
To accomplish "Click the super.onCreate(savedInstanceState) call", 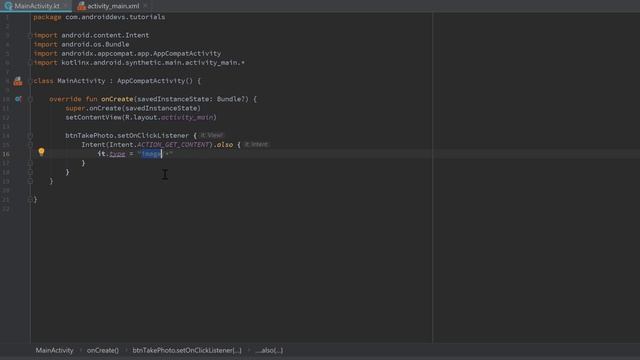I will click(x=133, y=108).
